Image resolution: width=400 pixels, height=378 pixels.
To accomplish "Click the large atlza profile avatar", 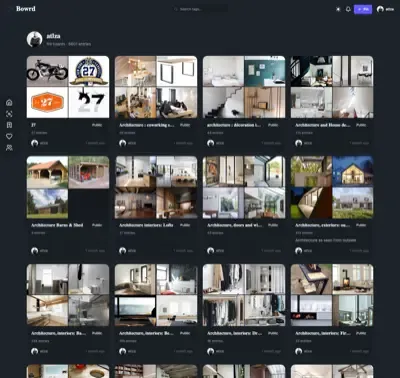I will pyautogui.click(x=35, y=39).
